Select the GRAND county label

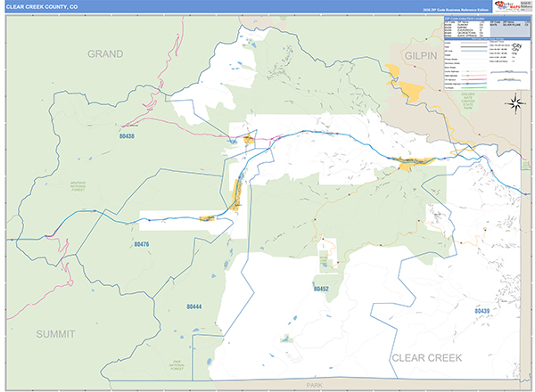105,53
